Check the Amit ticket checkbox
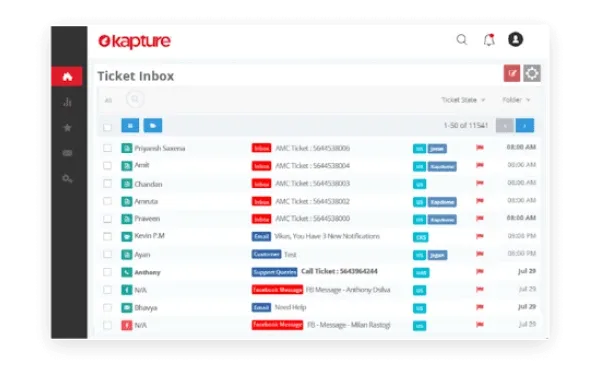This screenshot has height=375, width=600. pyautogui.click(x=108, y=165)
